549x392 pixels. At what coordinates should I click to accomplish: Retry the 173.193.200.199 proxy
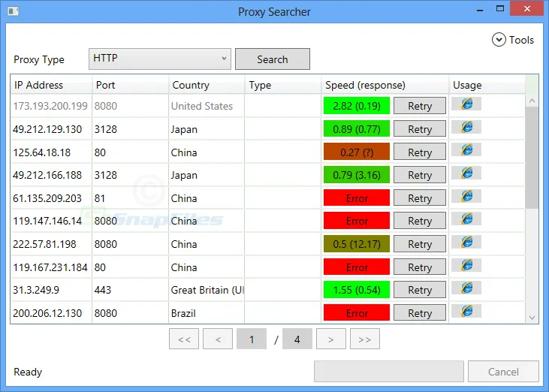420,106
